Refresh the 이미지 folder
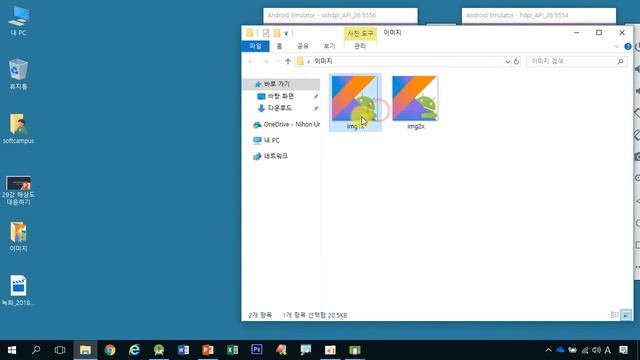The image size is (640, 360). point(516,62)
